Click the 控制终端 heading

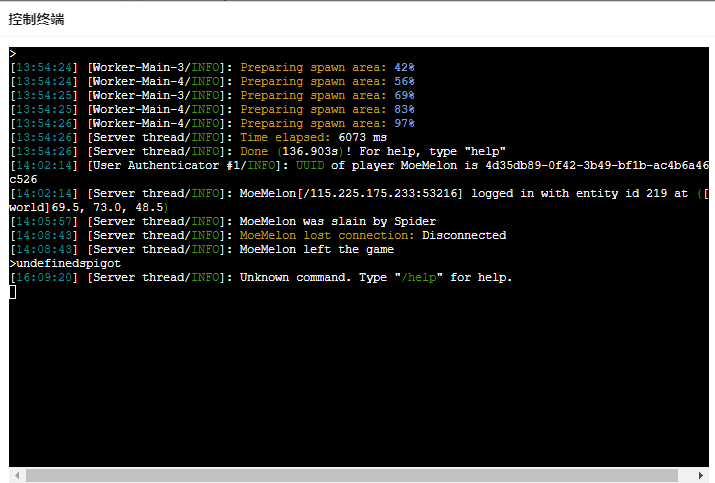point(36,19)
